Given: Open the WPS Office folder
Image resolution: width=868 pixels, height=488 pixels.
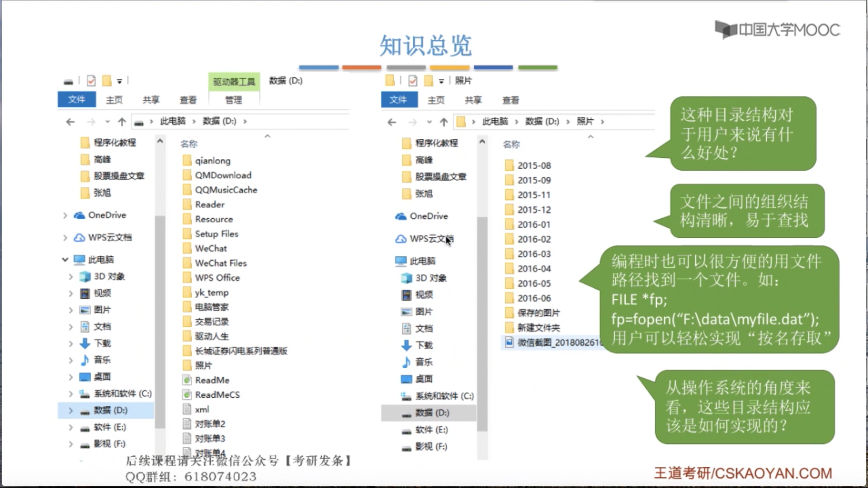Looking at the screenshot, I should pos(211,278).
